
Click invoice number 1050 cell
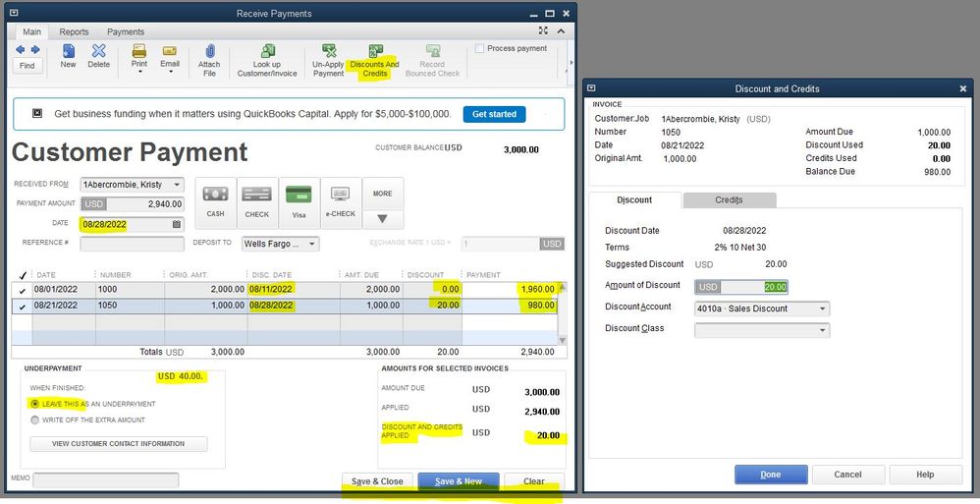tap(130, 306)
